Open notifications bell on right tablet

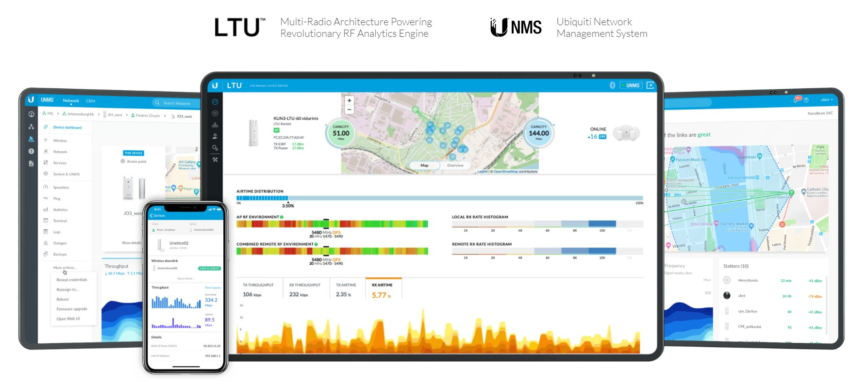click(797, 99)
